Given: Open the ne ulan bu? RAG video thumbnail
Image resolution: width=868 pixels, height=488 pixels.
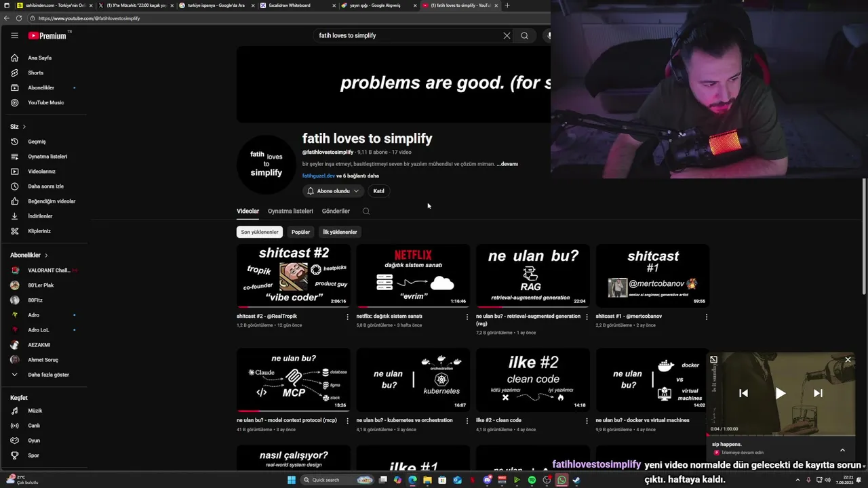Looking at the screenshot, I should coord(533,276).
